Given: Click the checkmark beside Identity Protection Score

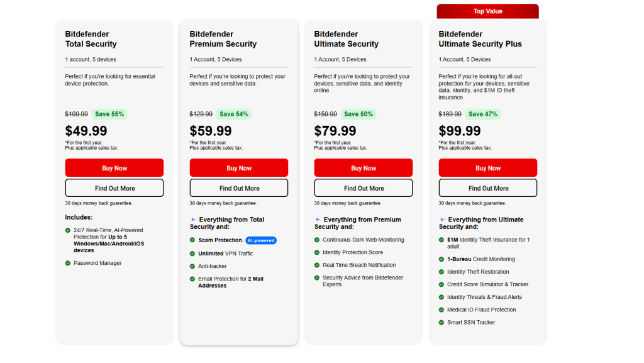Looking at the screenshot, I should point(316,252).
